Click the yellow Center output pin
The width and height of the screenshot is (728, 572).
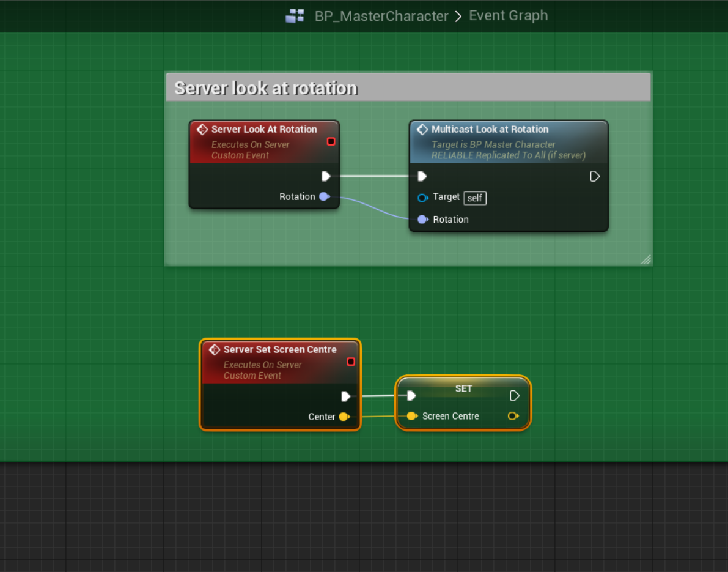(344, 417)
